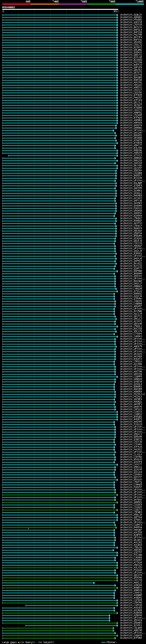Screen dimensions: 146x644
Task: Select hit label UniRef100_B4LNW5
Action: tap(131, 183)
